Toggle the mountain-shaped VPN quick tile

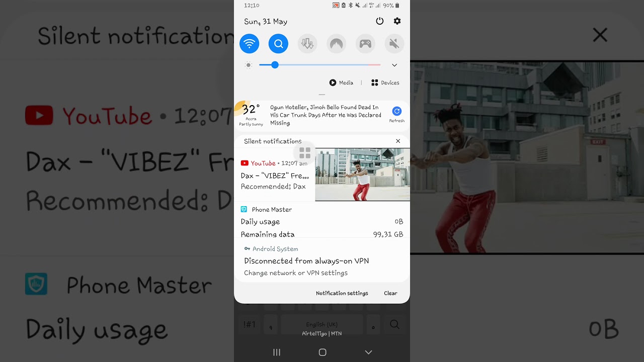(336, 44)
